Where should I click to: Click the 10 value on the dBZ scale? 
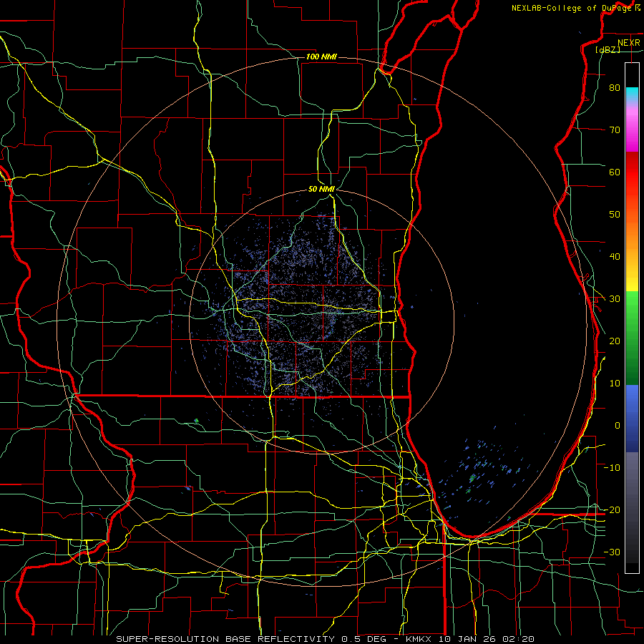615,384
